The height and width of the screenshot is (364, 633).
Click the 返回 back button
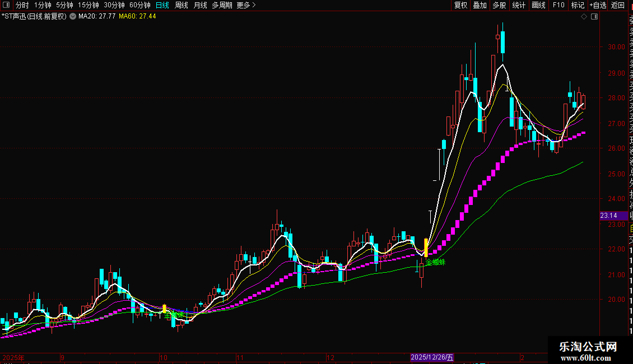[x=618, y=5]
